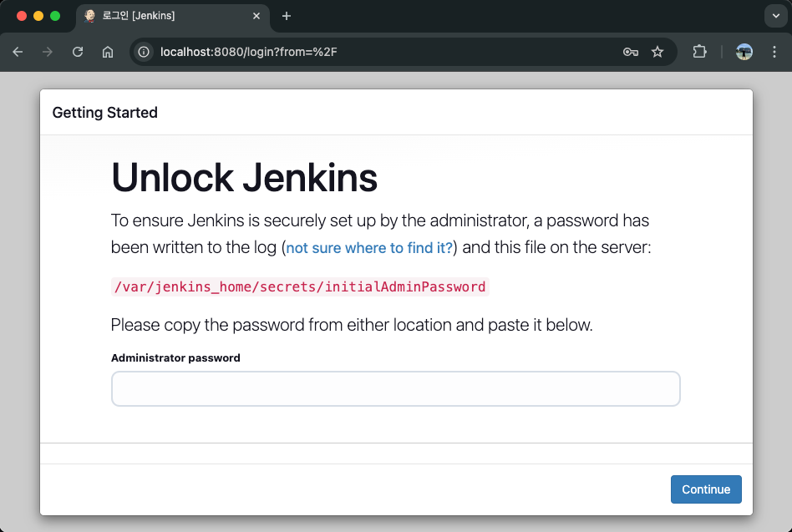This screenshot has height=532, width=792.
Task: Click the Unlock Jenkins heading
Action: click(x=245, y=178)
